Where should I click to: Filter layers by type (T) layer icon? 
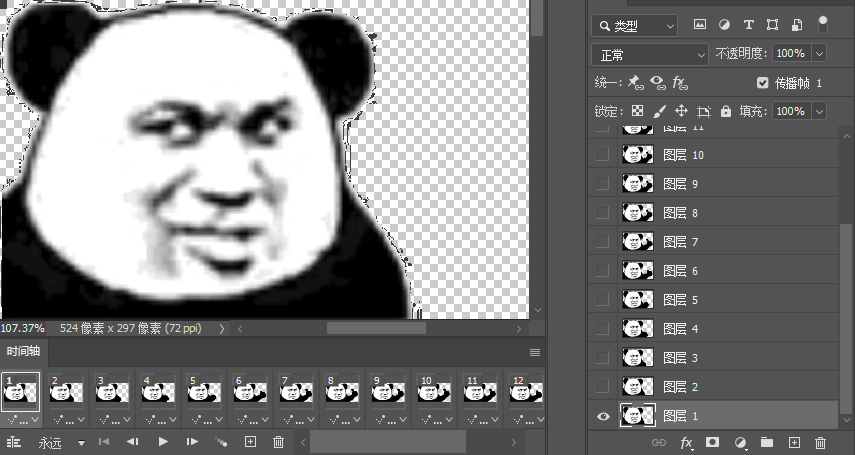[x=749, y=25]
